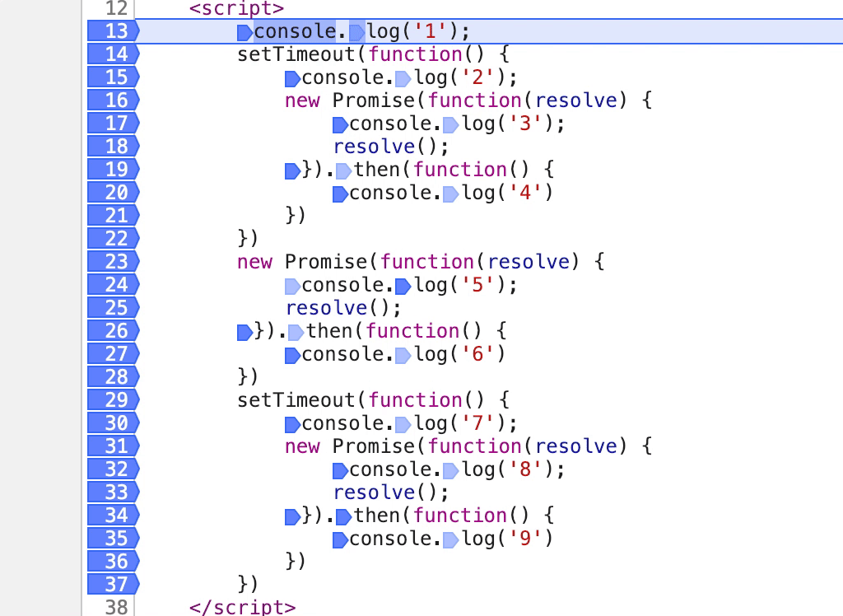
Task: Clear gutter breakpoint on line 28
Action: click(x=114, y=376)
